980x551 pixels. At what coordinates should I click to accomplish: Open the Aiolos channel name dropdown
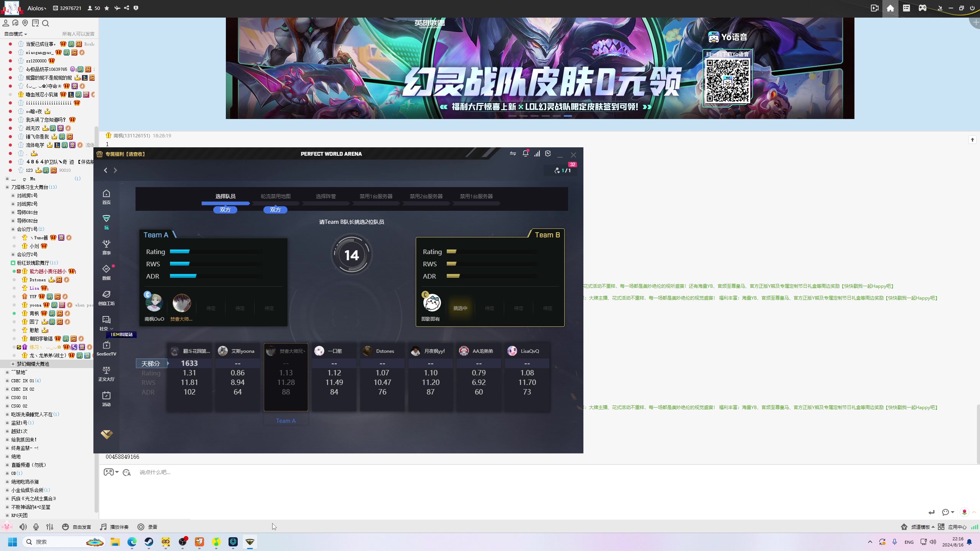[x=37, y=8]
